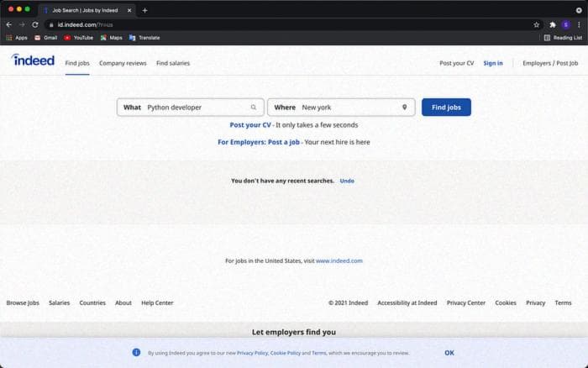Click the blue Find jobs button

[x=446, y=108]
